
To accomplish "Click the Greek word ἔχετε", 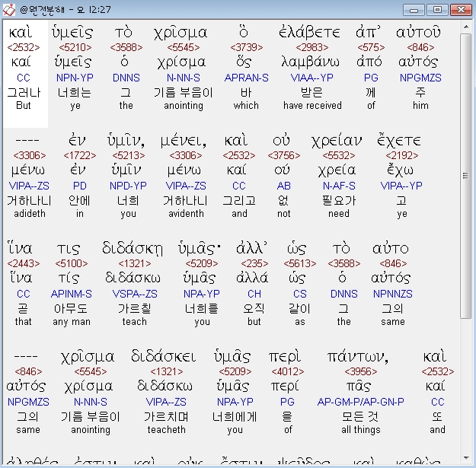I will pyautogui.click(x=398, y=141).
